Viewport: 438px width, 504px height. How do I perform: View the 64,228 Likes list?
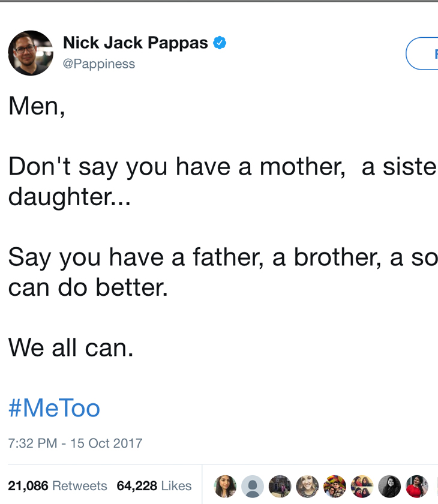(154, 486)
